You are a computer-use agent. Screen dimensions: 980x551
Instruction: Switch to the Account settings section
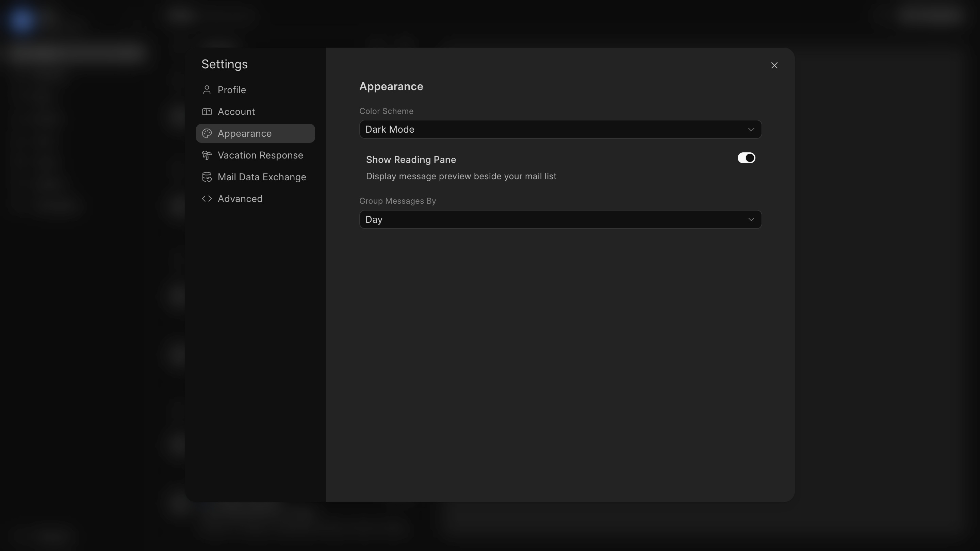pos(236,112)
